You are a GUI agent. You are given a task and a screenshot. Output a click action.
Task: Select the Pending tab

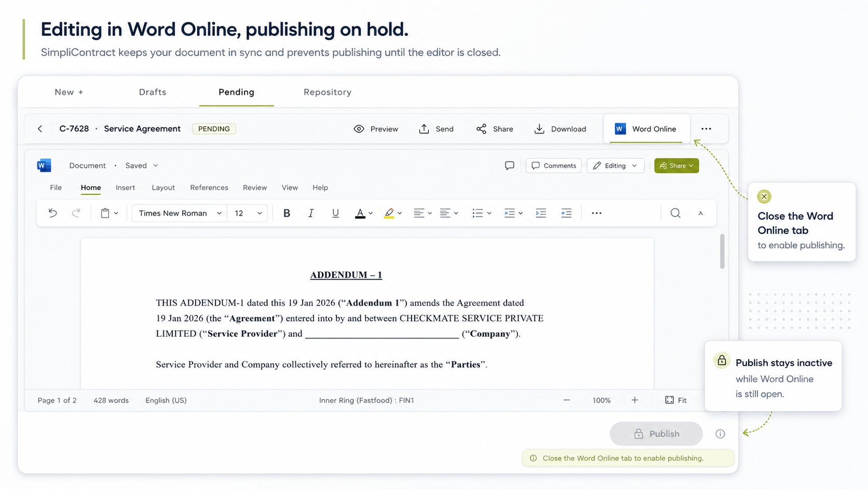coord(236,92)
